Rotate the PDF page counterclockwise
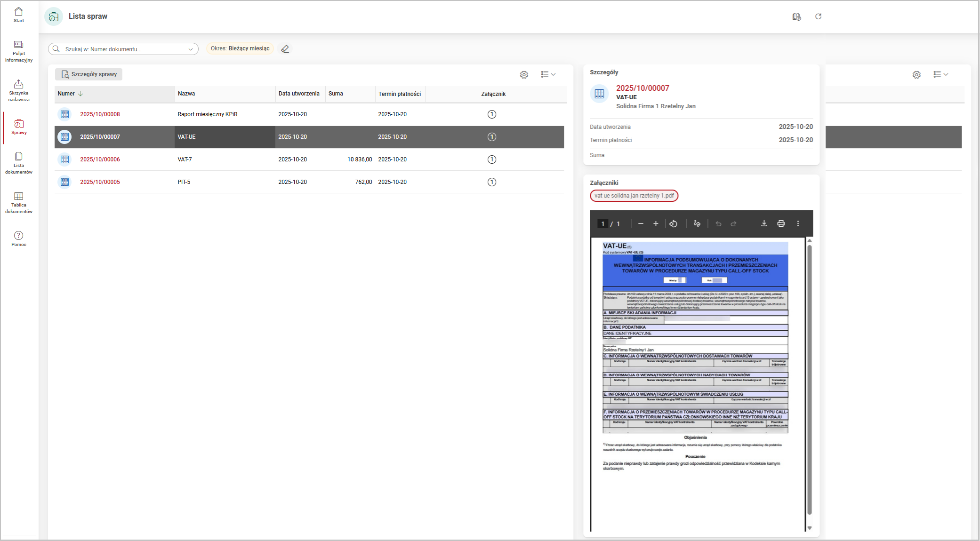This screenshot has height=541, width=980. tap(674, 223)
